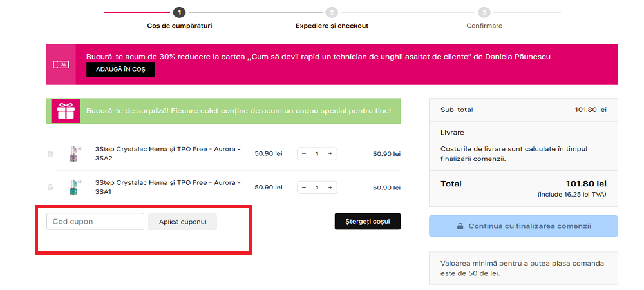Click the gift box icon in the green banner

point(66,111)
